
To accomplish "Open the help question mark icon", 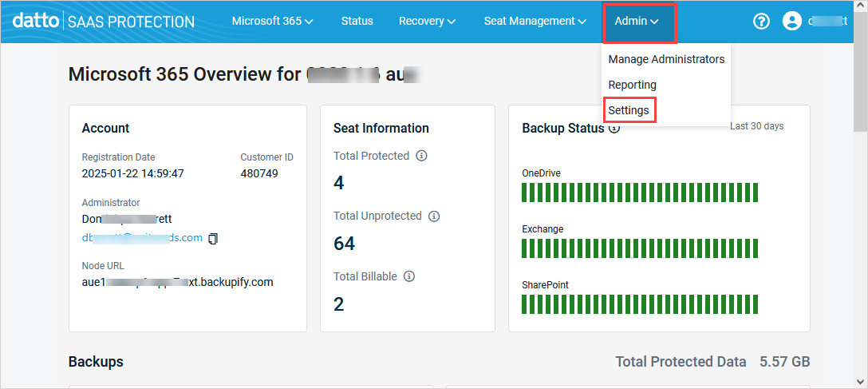I will click(x=762, y=22).
